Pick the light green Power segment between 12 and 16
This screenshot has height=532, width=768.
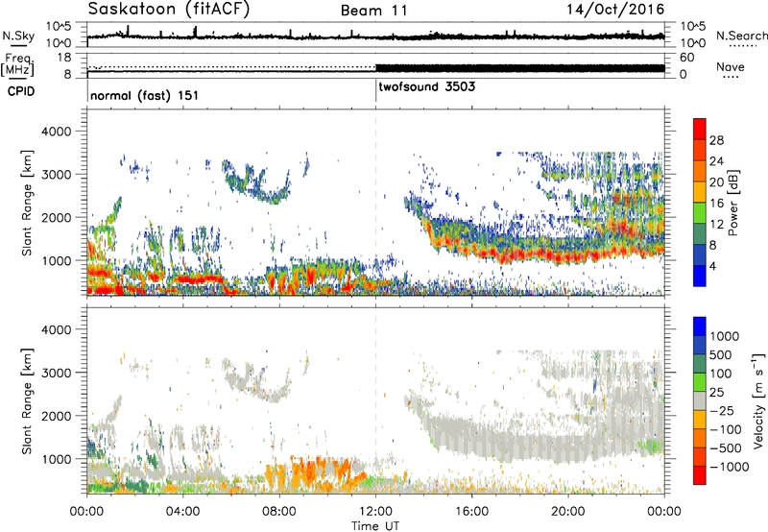[x=700, y=213]
